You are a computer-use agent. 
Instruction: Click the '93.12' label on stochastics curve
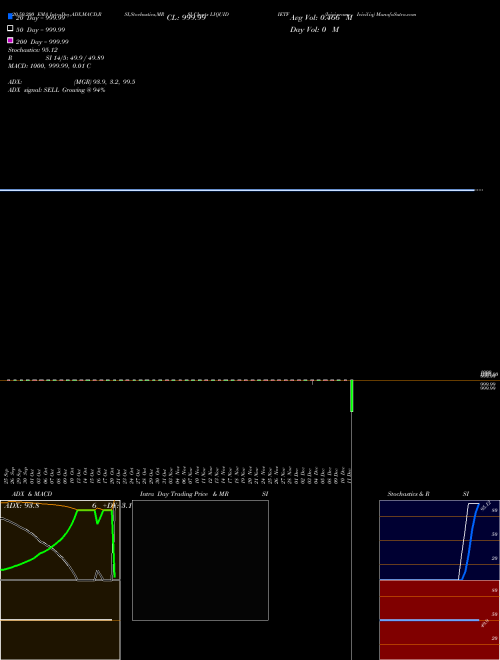(x=486, y=505)
